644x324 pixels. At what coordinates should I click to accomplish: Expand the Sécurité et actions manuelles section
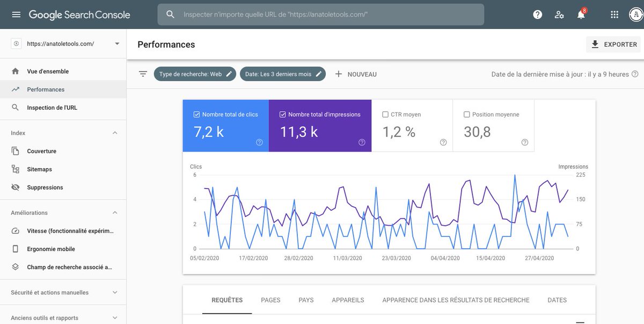tap(114, 292)
